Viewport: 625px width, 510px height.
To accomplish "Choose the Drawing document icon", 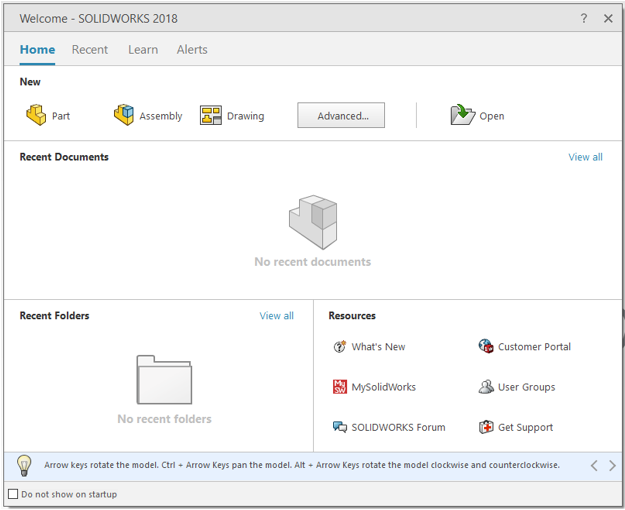I will pyautogui.click(x=211, y=116).
